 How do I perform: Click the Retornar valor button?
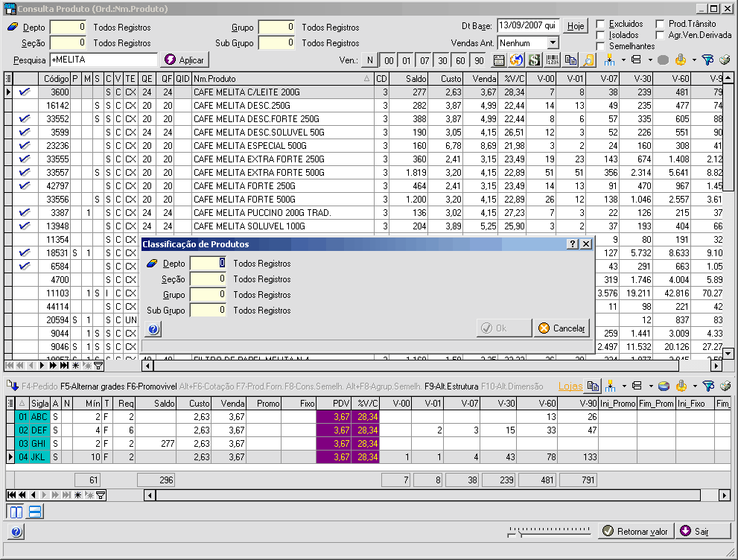(x=636, y=531)
